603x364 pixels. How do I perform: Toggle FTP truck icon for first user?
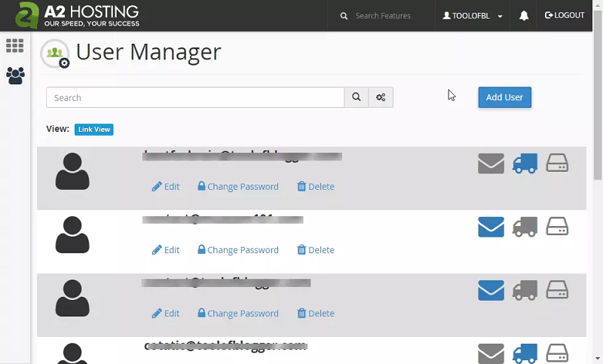point(525,164)
